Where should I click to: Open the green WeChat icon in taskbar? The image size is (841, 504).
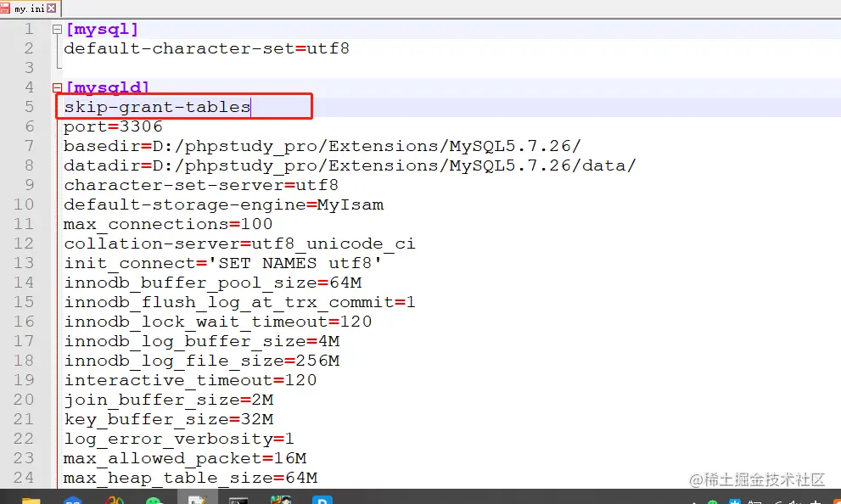[x=154, y=501]
